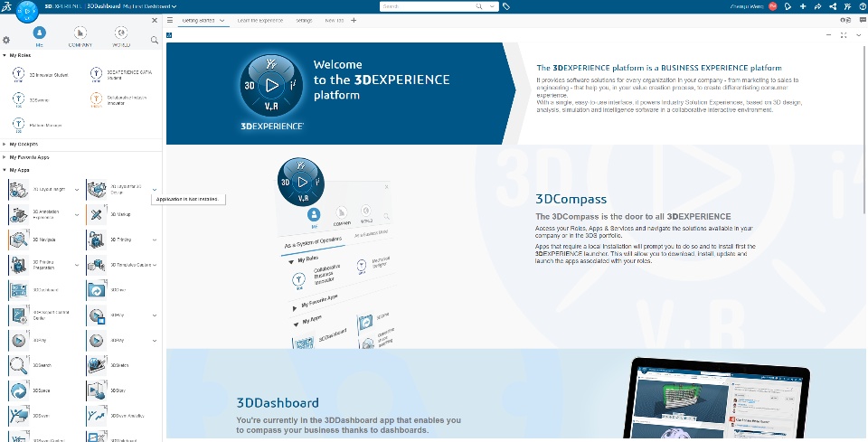Launch the 3D Navigate app
The width and height of the screenshot is (868, 442).
point(18,240)
